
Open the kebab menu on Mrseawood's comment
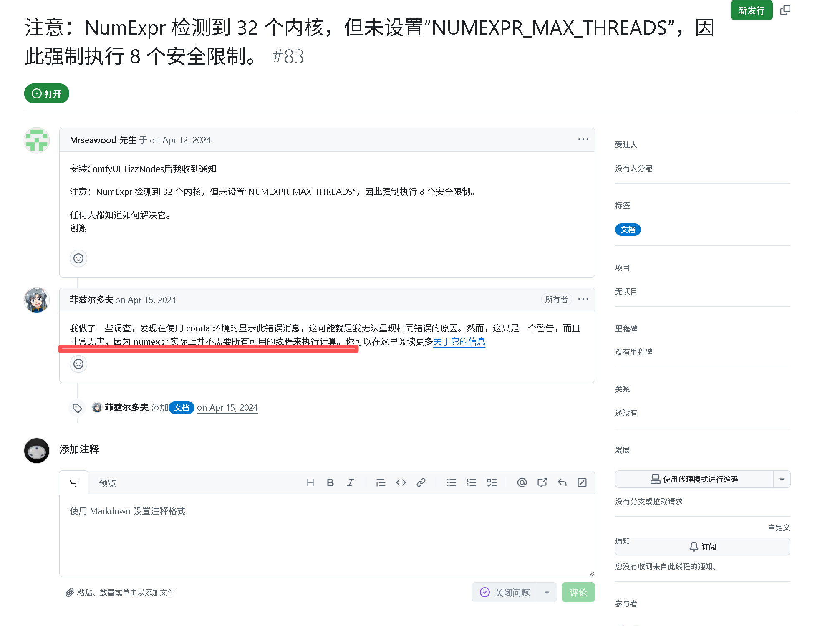click(583, 139)
